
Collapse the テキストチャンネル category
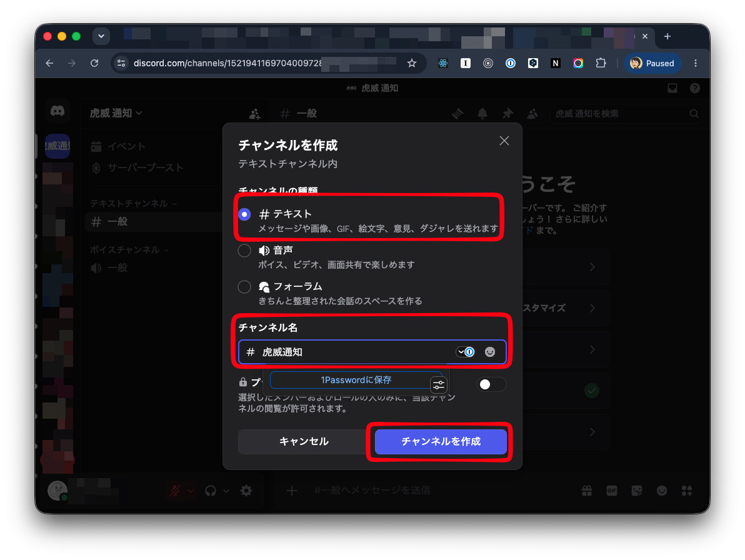[134, 204]
